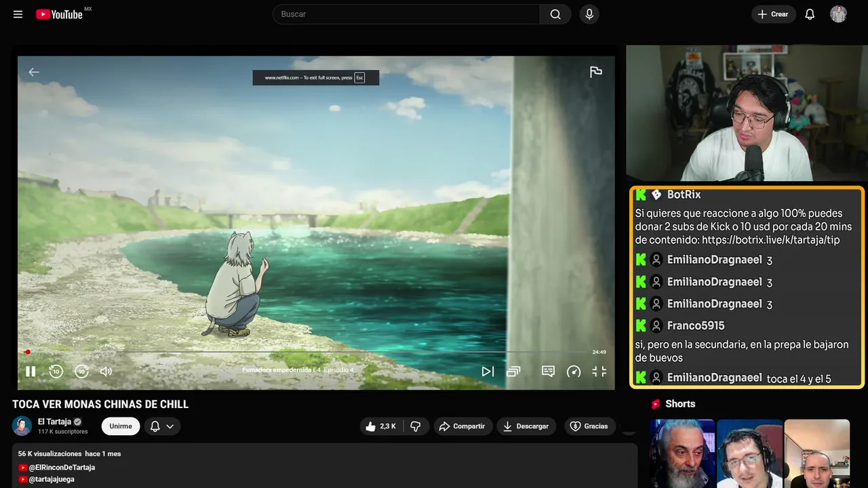Open the short with the man wearing headphones
Viewport: 868px width, 488px height.
tap(749, 453)
